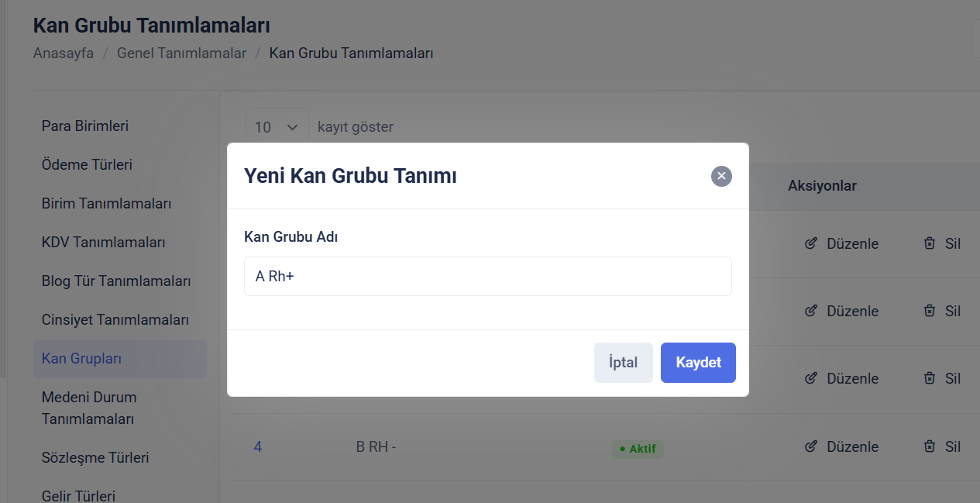Navigate to Anasayfa breadcrumb link

[x=64, y=53]
